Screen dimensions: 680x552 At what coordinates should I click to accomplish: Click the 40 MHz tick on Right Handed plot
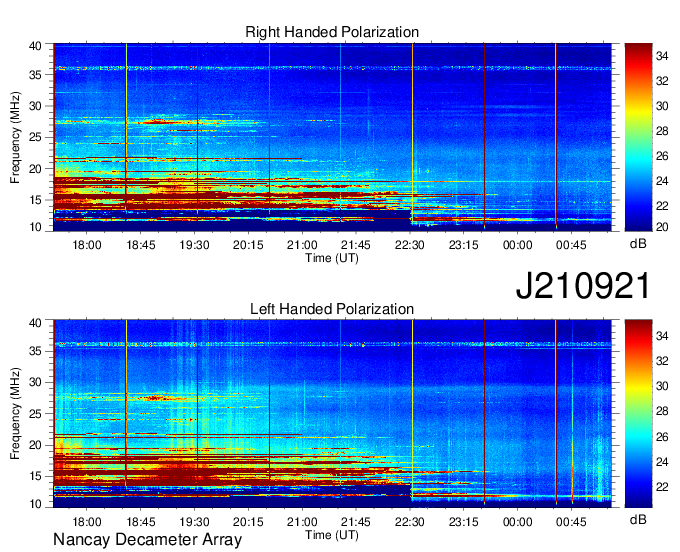(x=35, y=46)
